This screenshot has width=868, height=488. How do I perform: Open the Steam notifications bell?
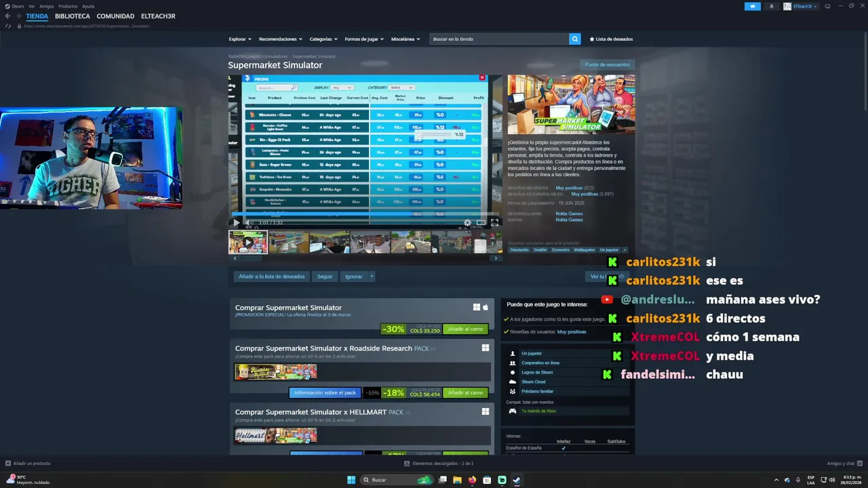772,6
